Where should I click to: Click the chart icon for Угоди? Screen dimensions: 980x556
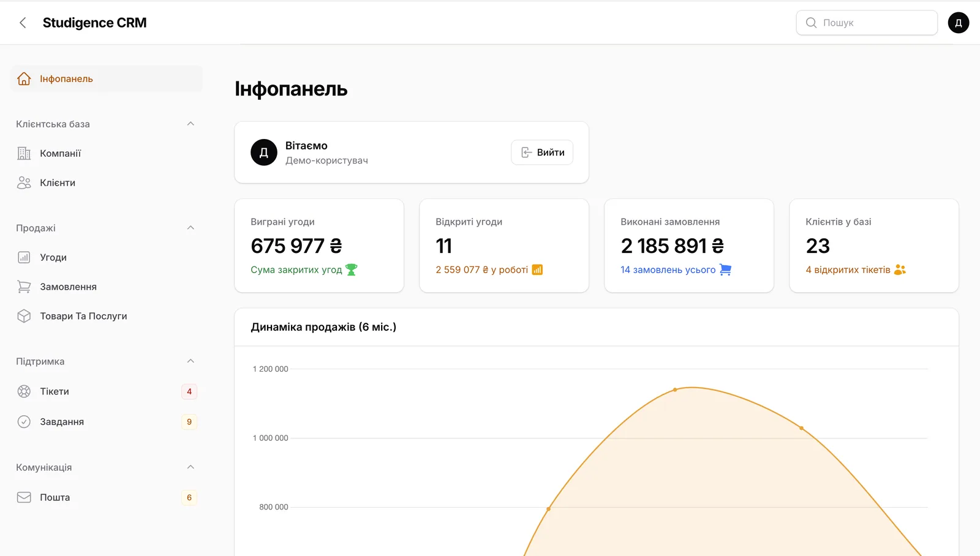24,257
